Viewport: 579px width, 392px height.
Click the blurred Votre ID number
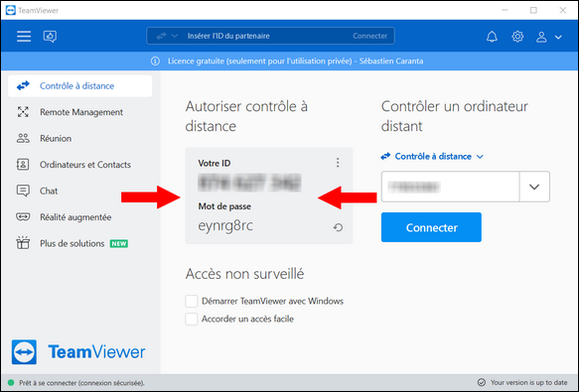click(x=249, y=183)
